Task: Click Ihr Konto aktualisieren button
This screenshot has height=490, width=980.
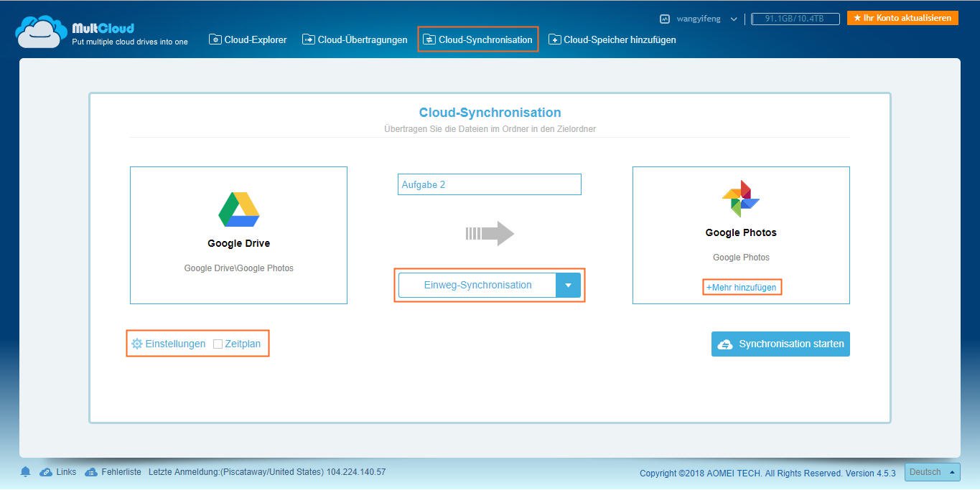Action: [x=902, y=18]
